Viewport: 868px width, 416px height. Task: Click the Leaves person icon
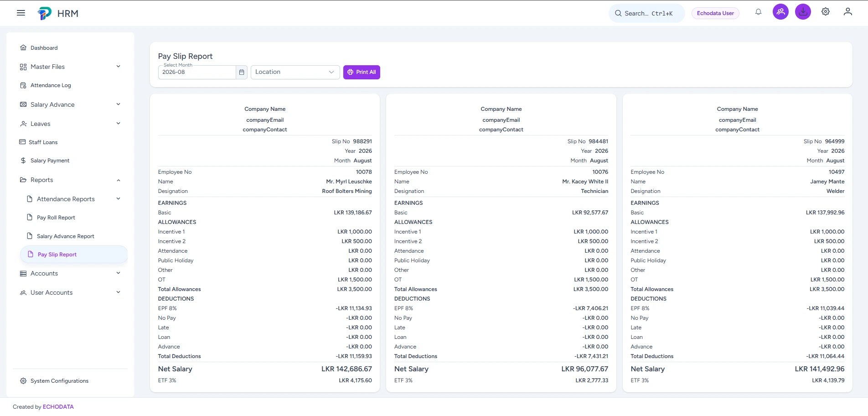[x=23, y=124]
